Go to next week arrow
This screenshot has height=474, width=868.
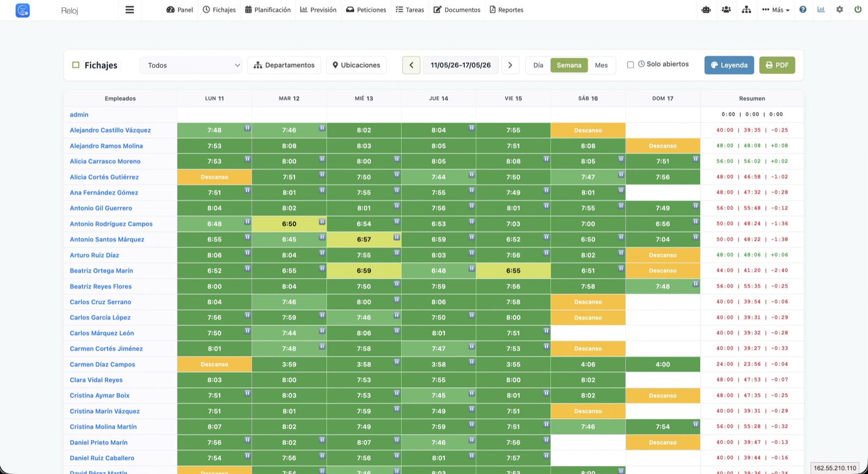[x=510, y=65]
